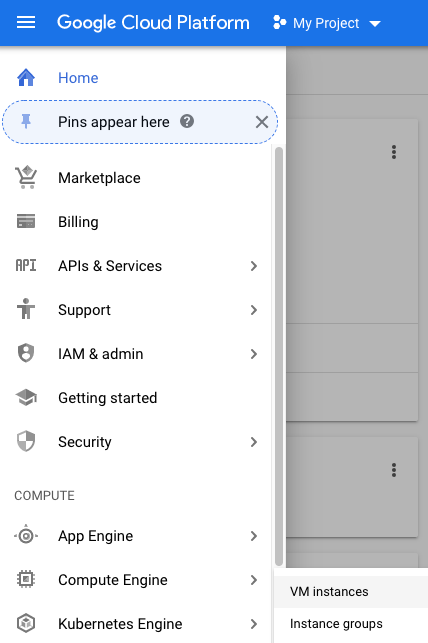Click the Marketplace shopping cart icon

pyautogui.click(x=26, y=178)
